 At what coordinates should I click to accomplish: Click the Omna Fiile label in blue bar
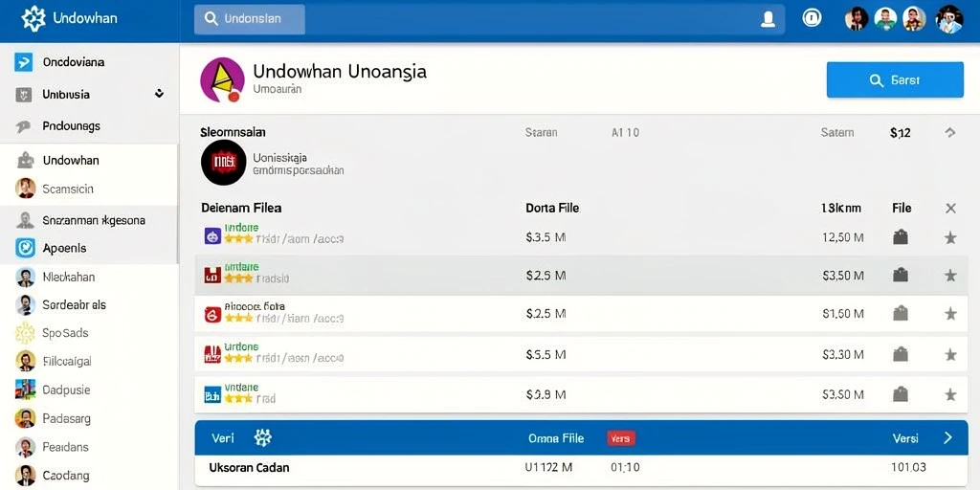click(556, 438)
